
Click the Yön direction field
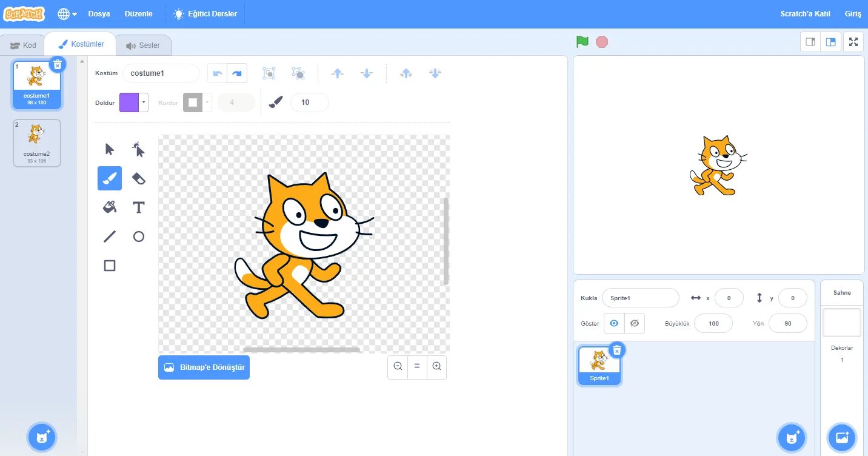click(788, 323)
